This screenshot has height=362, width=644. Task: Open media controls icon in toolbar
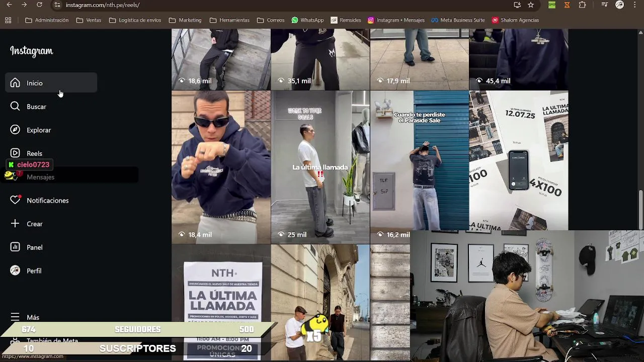[605, 5]
